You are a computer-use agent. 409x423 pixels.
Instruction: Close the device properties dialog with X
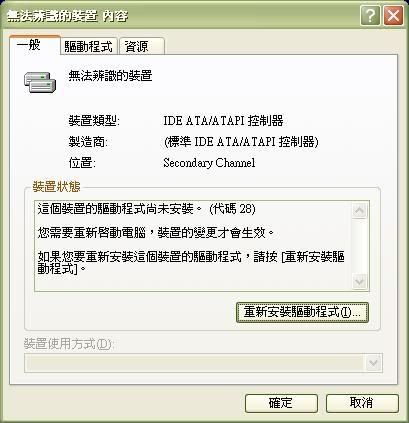[393, 16]
